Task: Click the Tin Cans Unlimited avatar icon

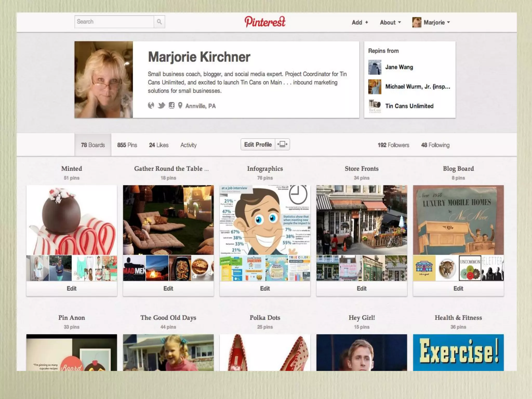Action: [375, 106]
